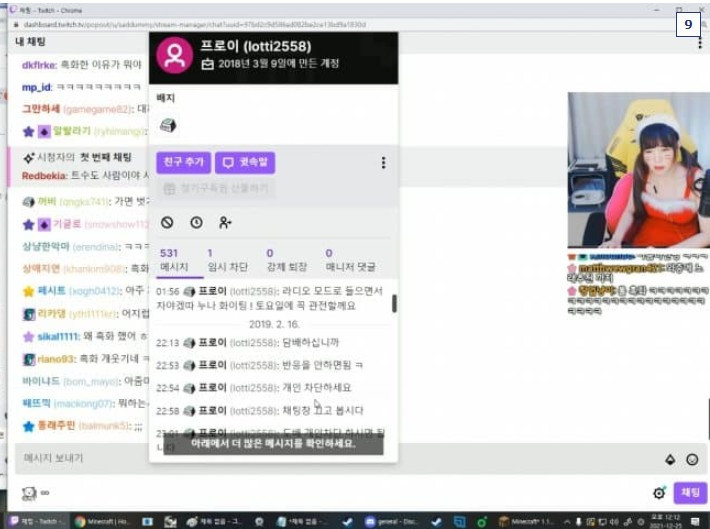The height and width of the screenshot is (529, 710).
Task: Click the 친구 추가 button
Action: [183, 162]
